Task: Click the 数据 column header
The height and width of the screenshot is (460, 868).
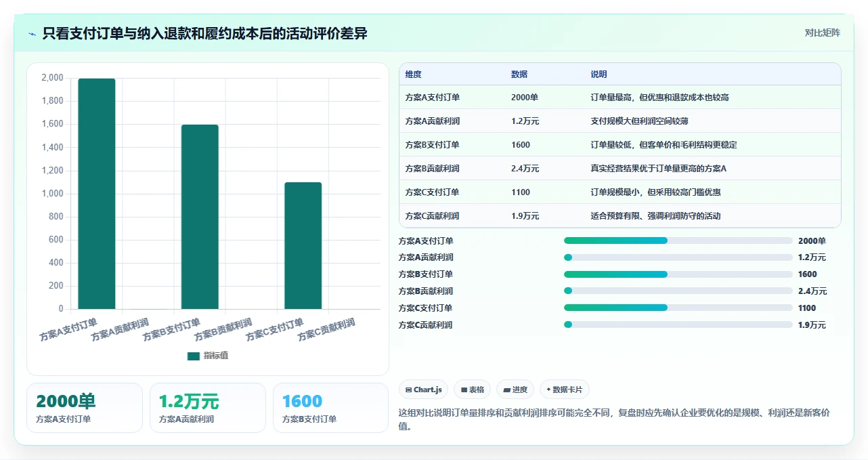Action: point(519,75)
